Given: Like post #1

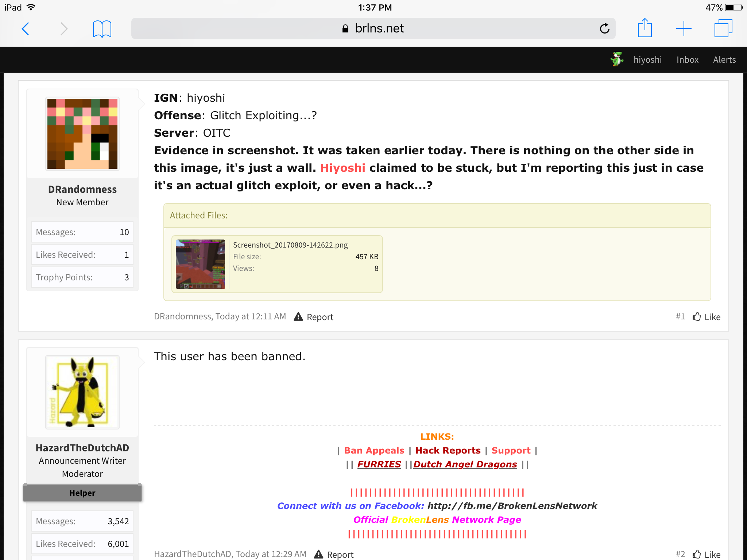Looking at the screenshot, I should coord(712,317).
